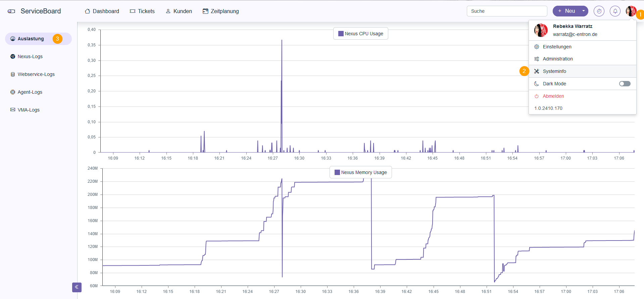Click Abmelden to log out
Viewport: 644px width, 299px height.
[x=553, y=96]
